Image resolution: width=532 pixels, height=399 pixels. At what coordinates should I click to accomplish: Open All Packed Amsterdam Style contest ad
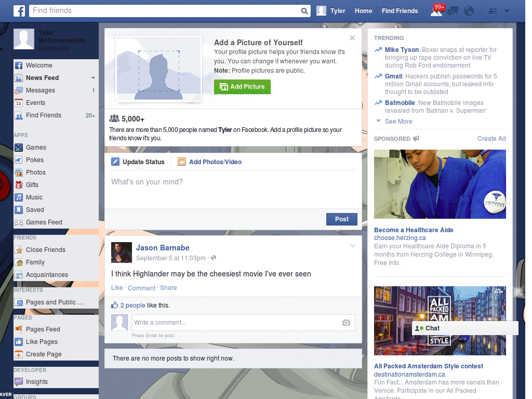pyautogui.click(x=429, y=366)
